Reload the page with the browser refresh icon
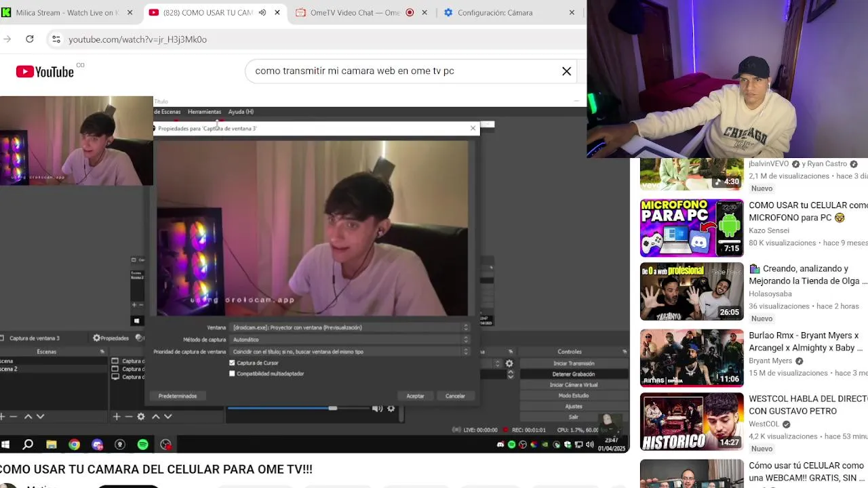 (30, 39)
